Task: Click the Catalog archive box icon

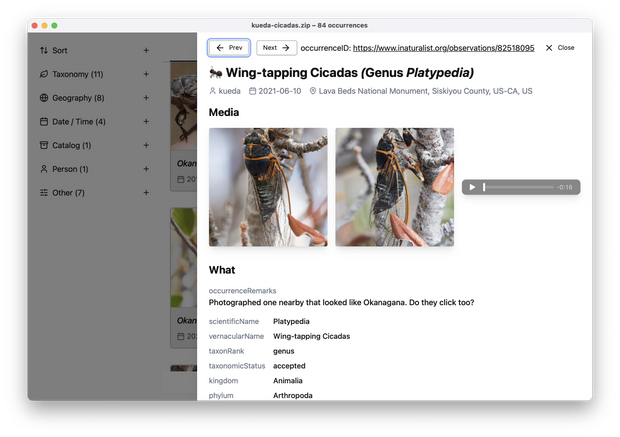Action: coord(43,145)
